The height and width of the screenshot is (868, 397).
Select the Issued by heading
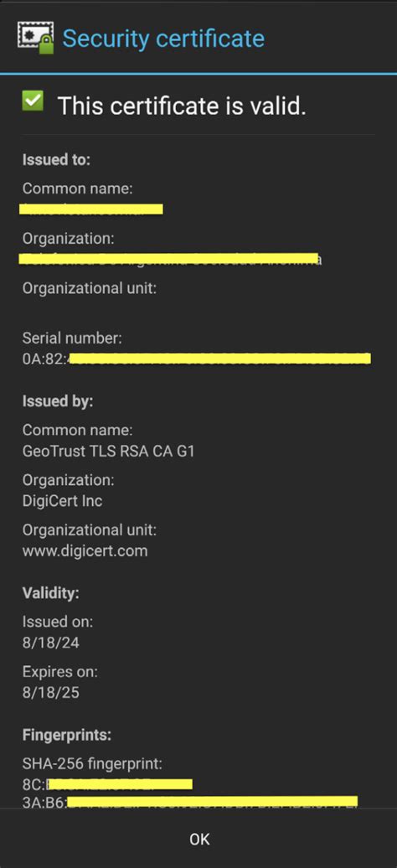pos(58,401)
